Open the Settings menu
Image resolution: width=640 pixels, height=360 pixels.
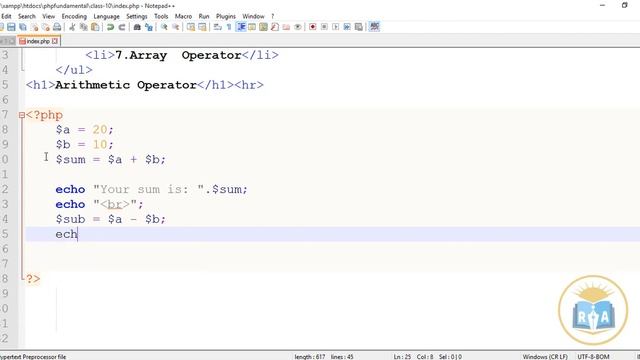[137, 16]
